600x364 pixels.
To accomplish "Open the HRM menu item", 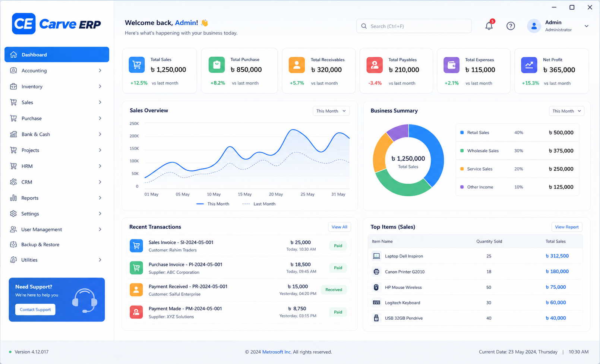I will [x=57, y=166].
